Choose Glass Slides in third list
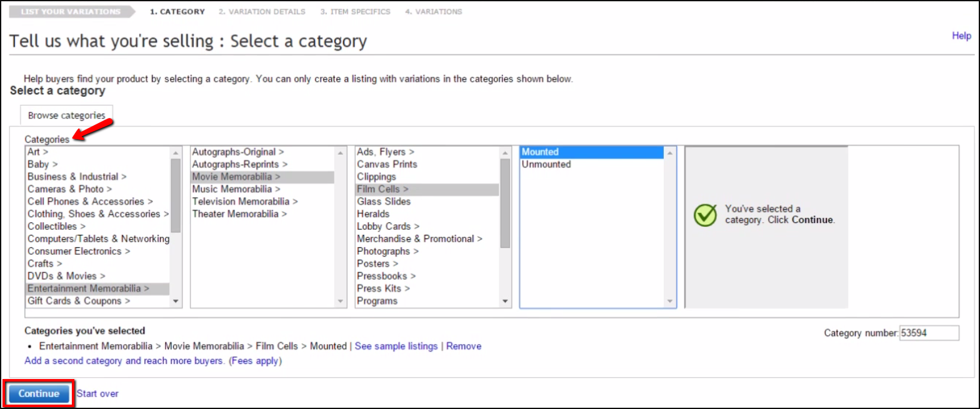The width and height of the screenshot is (980, 409). 384,202
